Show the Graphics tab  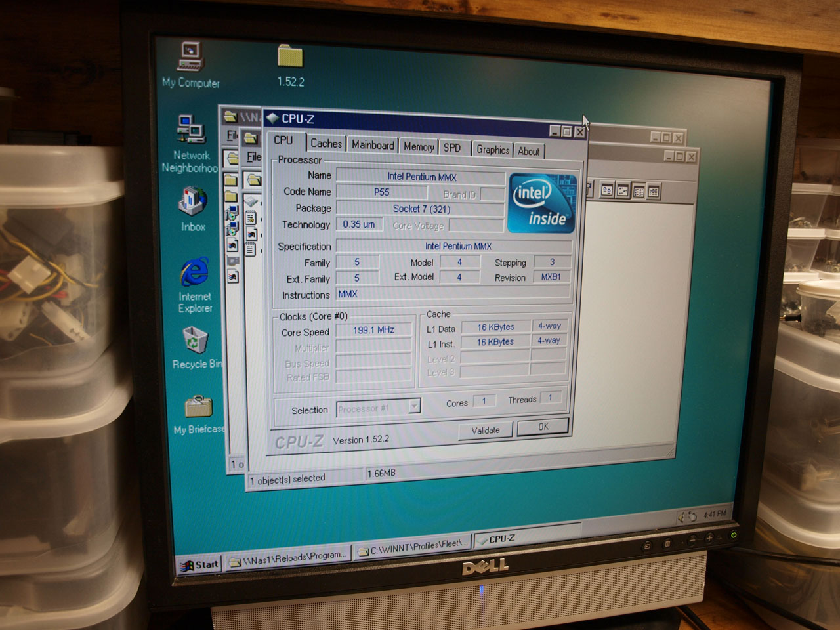point(493,150)
